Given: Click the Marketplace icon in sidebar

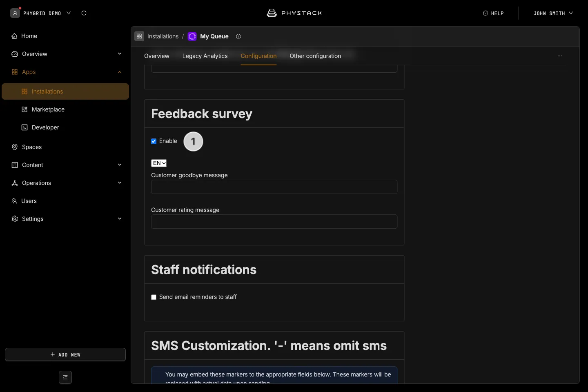Looking at the screenshot, I should pos(24,109).
